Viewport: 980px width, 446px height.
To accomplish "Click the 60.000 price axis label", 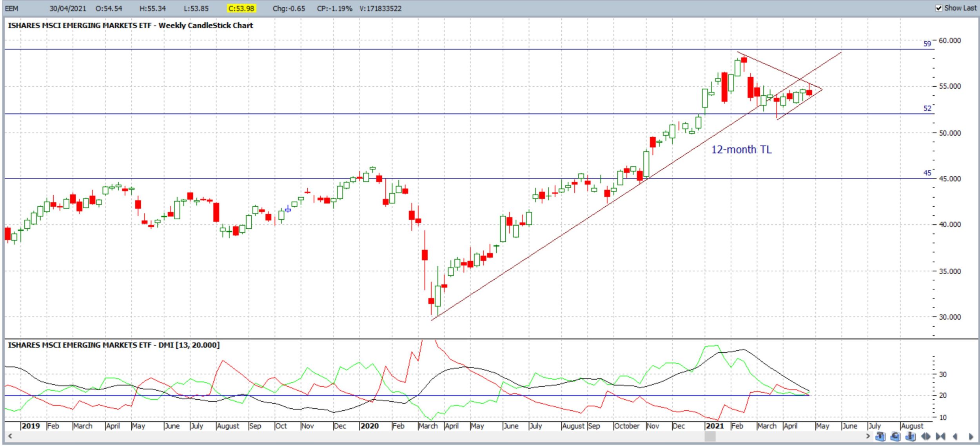I will click(950, 40).
